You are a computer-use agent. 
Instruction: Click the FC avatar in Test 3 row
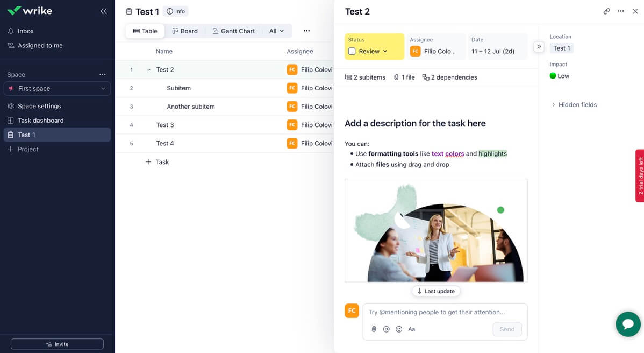pyautogui.click(x=292, y=125)
